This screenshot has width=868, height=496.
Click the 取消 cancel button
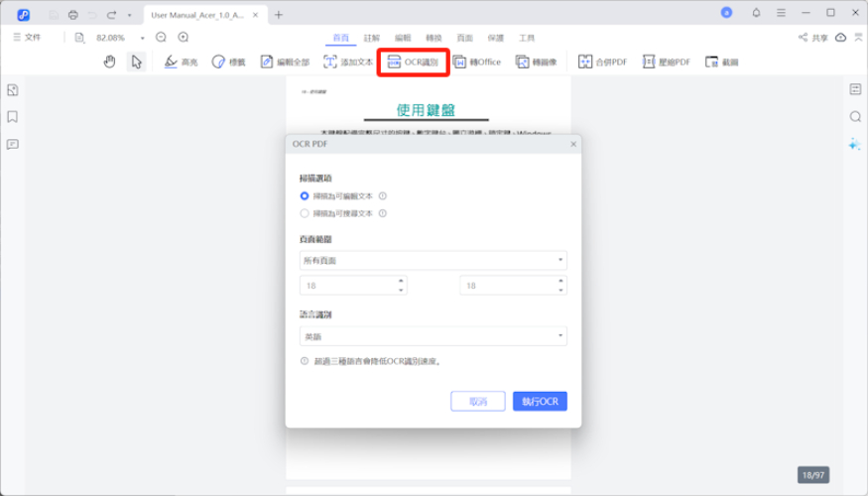coord(478,402)
